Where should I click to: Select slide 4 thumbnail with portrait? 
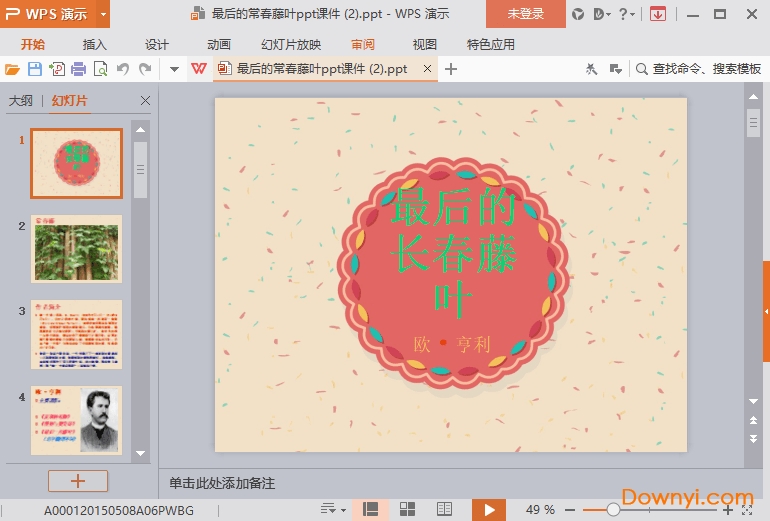click(76, 420)
